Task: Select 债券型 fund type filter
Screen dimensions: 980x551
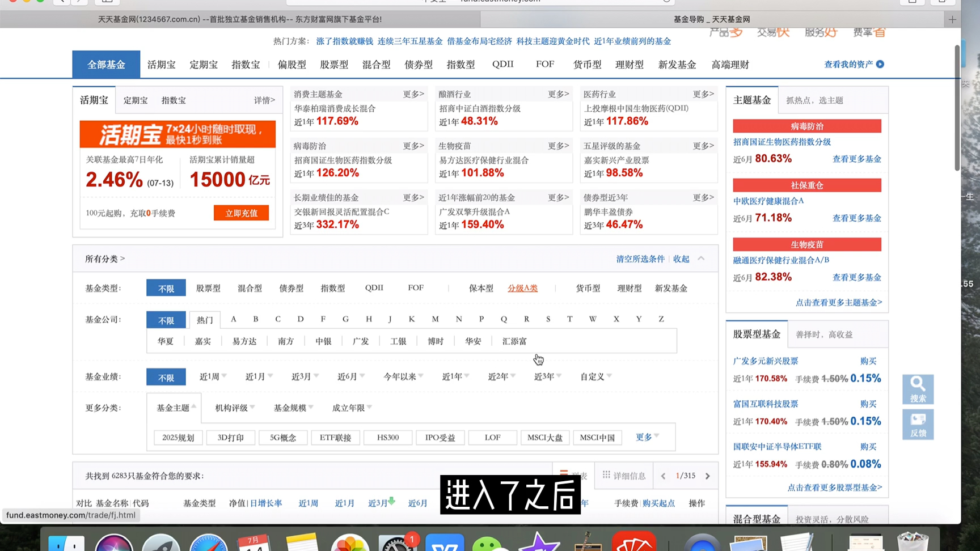Action: tap(291, 288)
